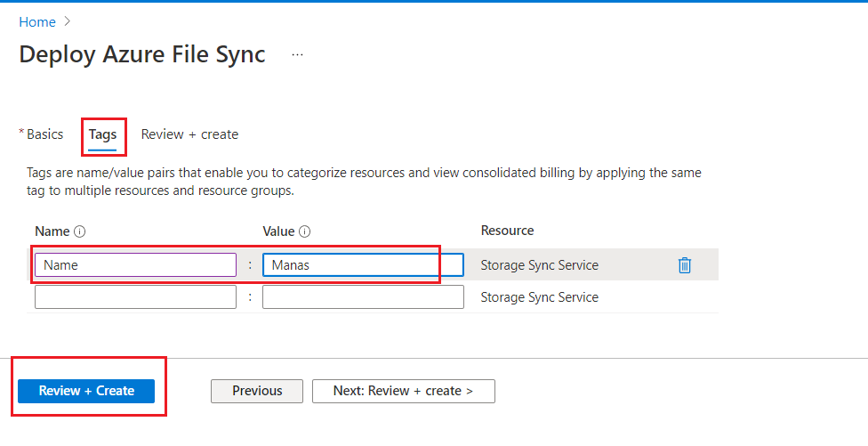Screen dimensions: 868x446
Task: Click Storage Sync Service in the empty second row
Action: click(x=539, y=297)
